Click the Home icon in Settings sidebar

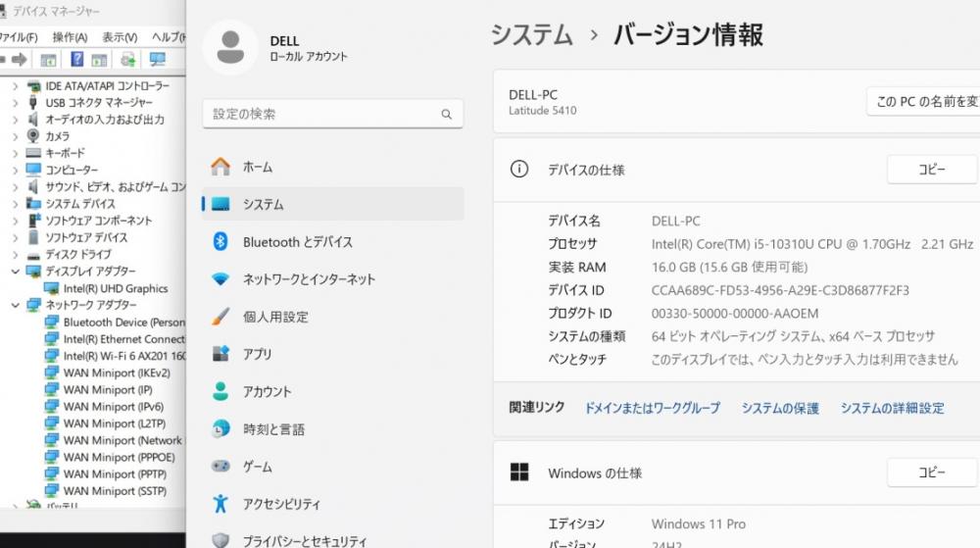(x=220, y=167)
